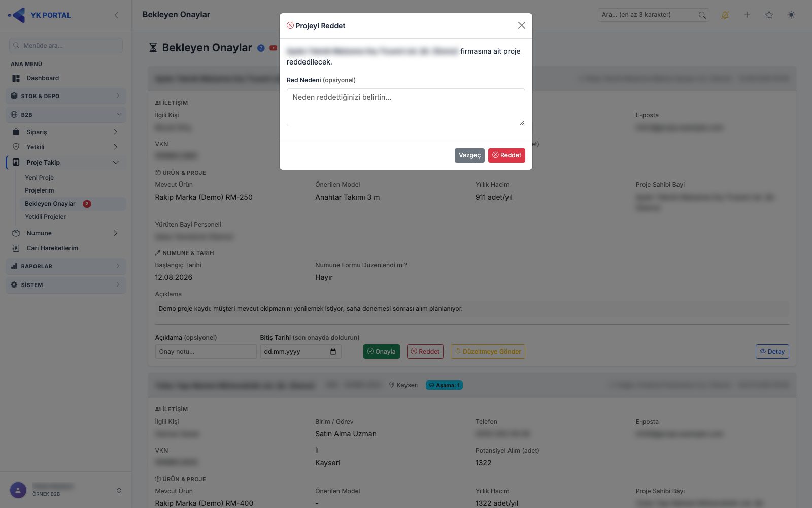Select Bekleyen Onaylar submenu item
Viewport: 812px width, 508px height.
(73, 204)
